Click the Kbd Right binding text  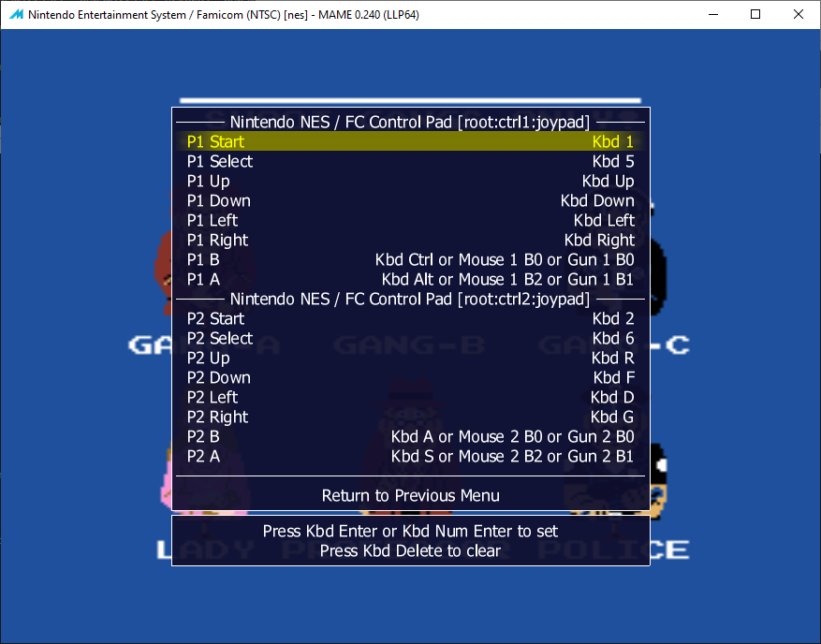(x=599, y=240)
